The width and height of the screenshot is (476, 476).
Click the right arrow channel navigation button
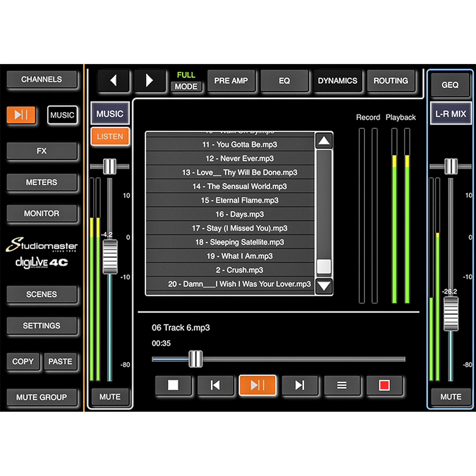[149, 81]
